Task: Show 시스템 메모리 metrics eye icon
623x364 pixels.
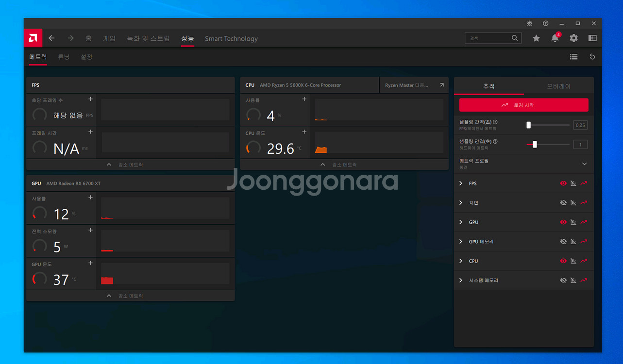Action: [x=563, y=281]
